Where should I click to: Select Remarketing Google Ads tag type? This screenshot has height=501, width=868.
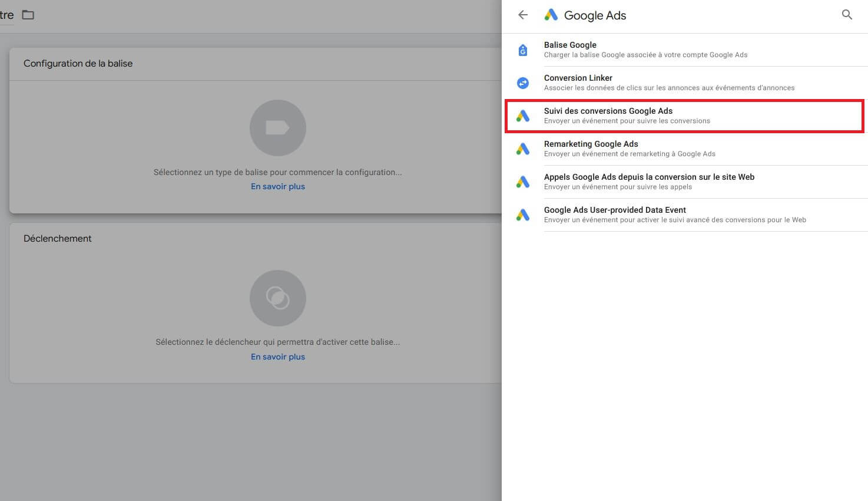coord(685,149)
